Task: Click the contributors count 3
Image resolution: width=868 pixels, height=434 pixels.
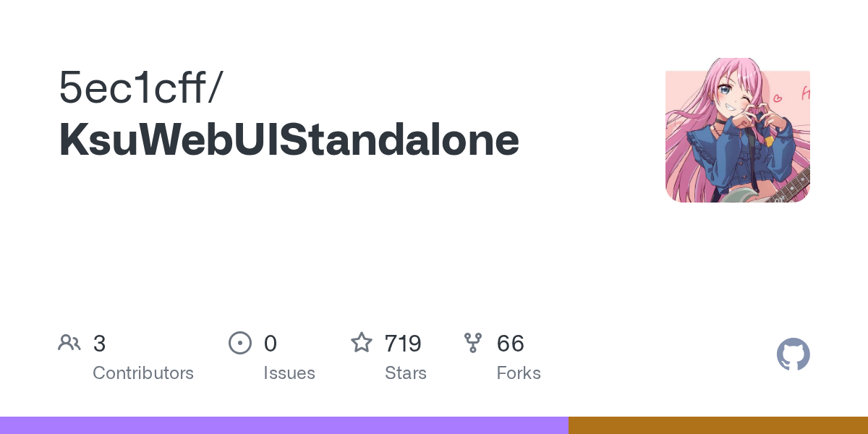Action: point(99,344)
